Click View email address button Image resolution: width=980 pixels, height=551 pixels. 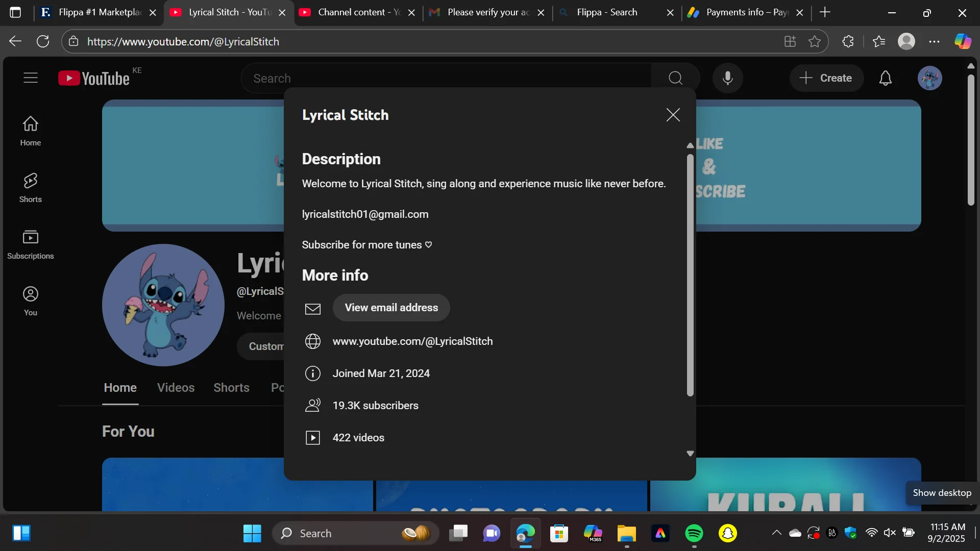(391, 308)
